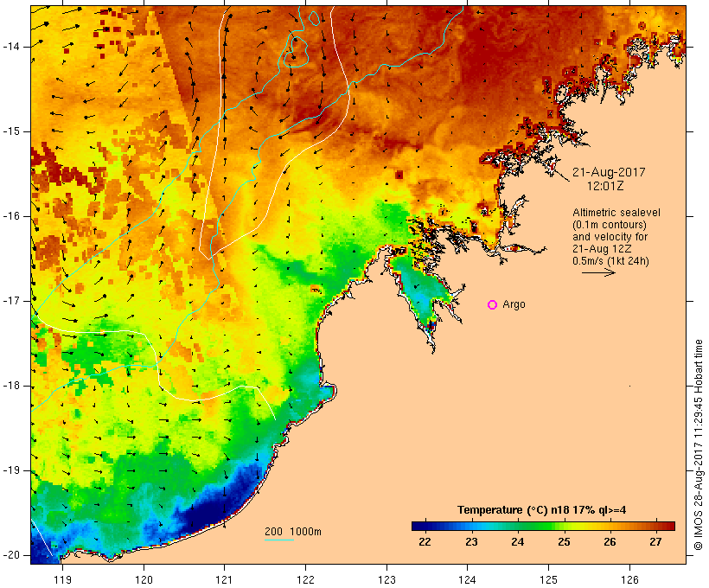
Task: Click the green 24° section of the colorbar
Action: click(518, 526)
